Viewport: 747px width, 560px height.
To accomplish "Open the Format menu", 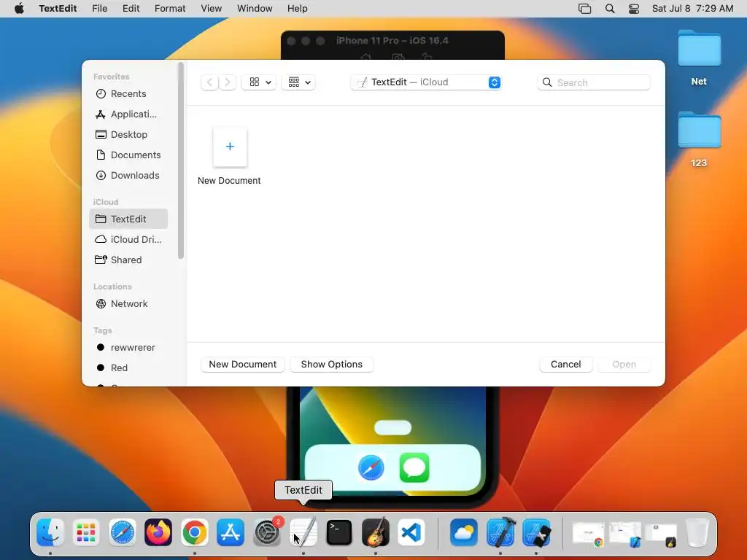I will [x=170, y=9].
